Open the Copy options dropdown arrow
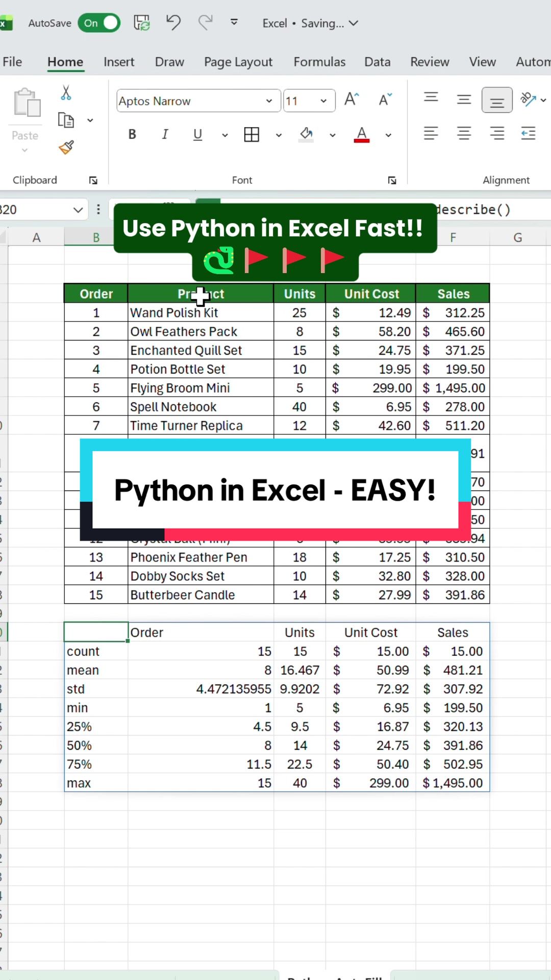Screen dimensions: 551x980 (90, 120)
